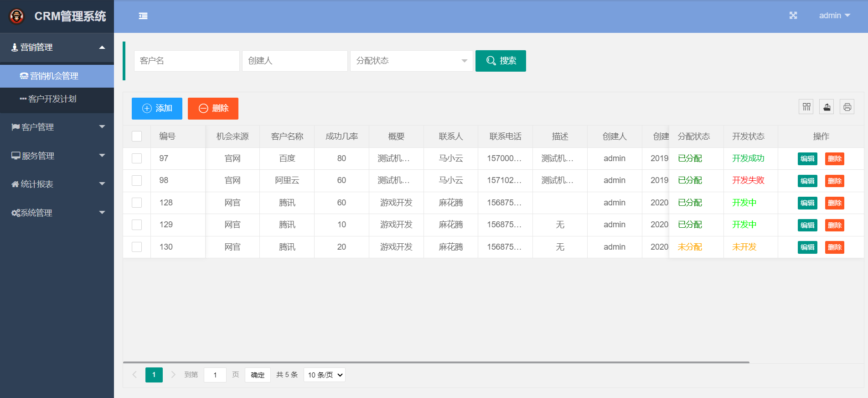Check the row 128 checkbox

click(137, 203)
